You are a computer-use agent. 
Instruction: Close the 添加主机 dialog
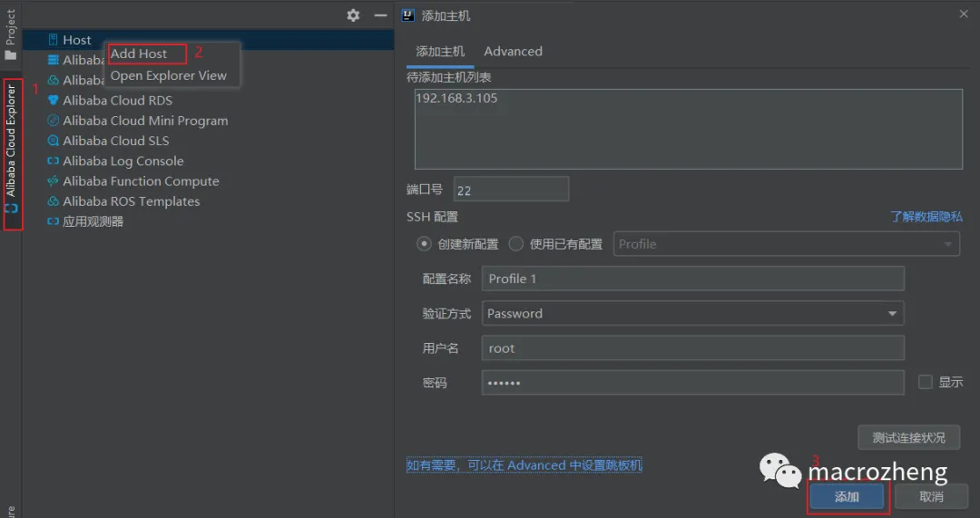click(963, 14)
